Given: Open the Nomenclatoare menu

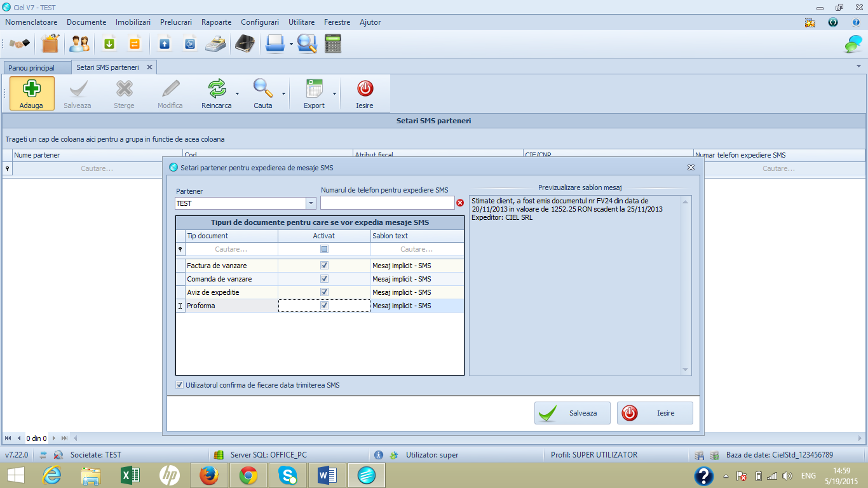Looking at the screenshot, I should click(x=31, y=22).
